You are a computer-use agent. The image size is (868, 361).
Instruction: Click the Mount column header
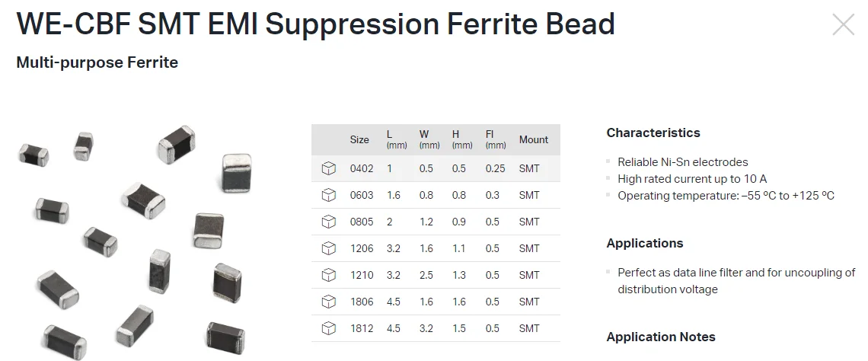click(534, 139)
